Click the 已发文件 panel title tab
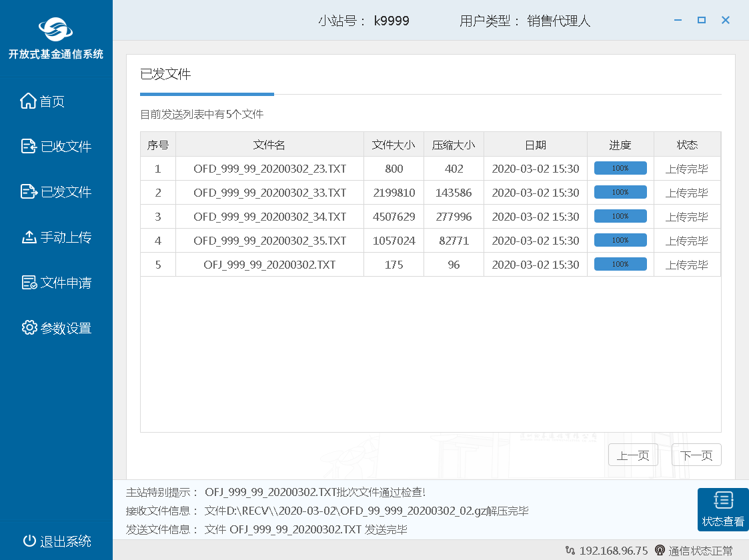Screen dimensions: 749x560 (x=165, y=74)
